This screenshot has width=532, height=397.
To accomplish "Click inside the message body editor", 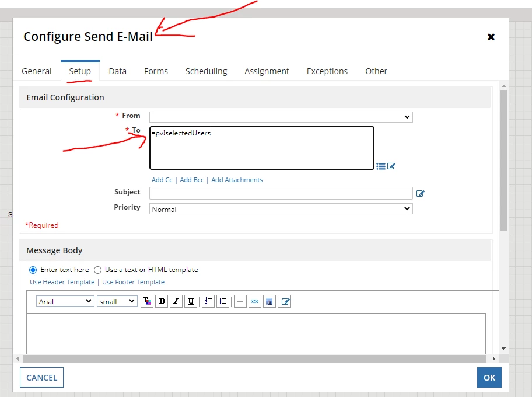I will 256,333.
